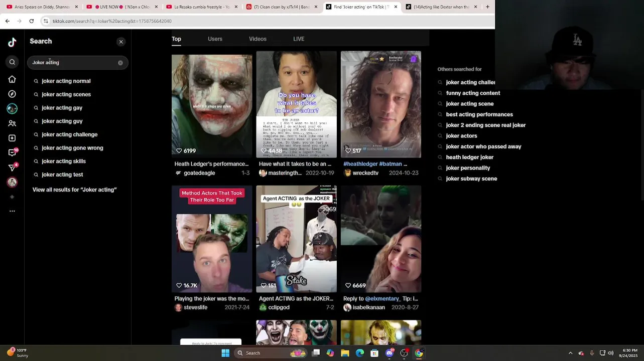644x361 pixels.
Task: Click the search magnifier icon in sidebar
Action: 12,62
